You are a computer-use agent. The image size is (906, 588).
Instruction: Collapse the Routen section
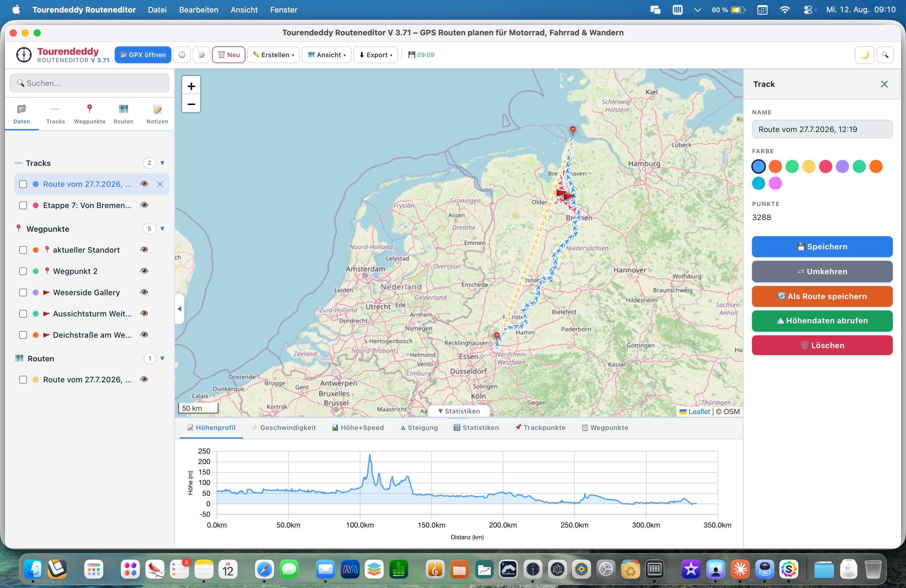click(x=163, y=358)
